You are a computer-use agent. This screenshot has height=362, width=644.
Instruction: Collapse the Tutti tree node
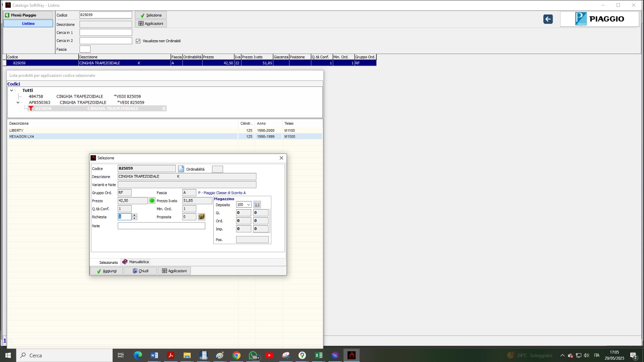(11, 90)
